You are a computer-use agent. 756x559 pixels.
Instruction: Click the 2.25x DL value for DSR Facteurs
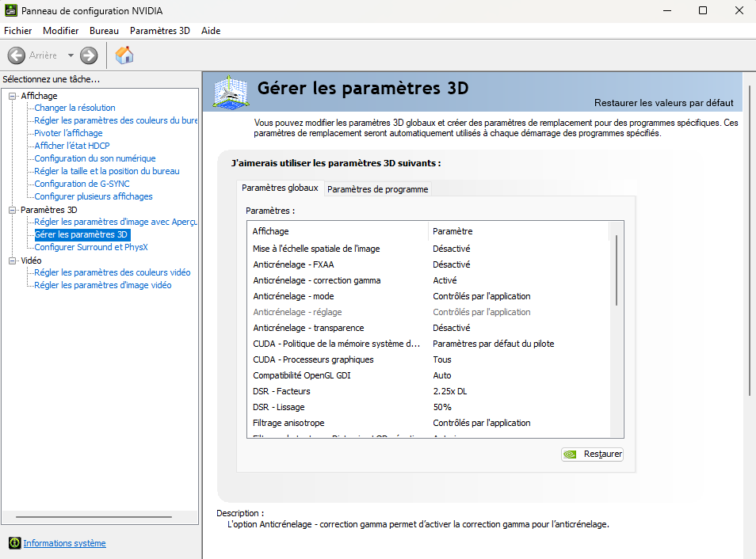click(x=450, y=391)
